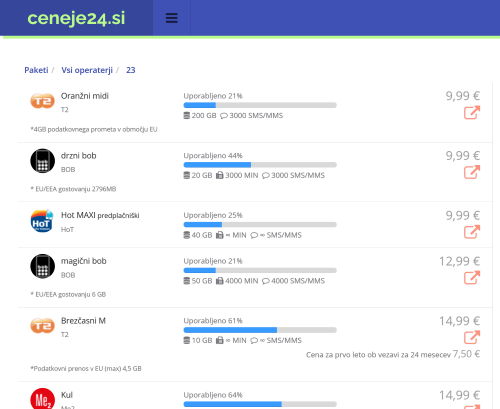Open external link for drzni bob
Viewport: 500px width, 409px height.
click(x=472, y=172)
